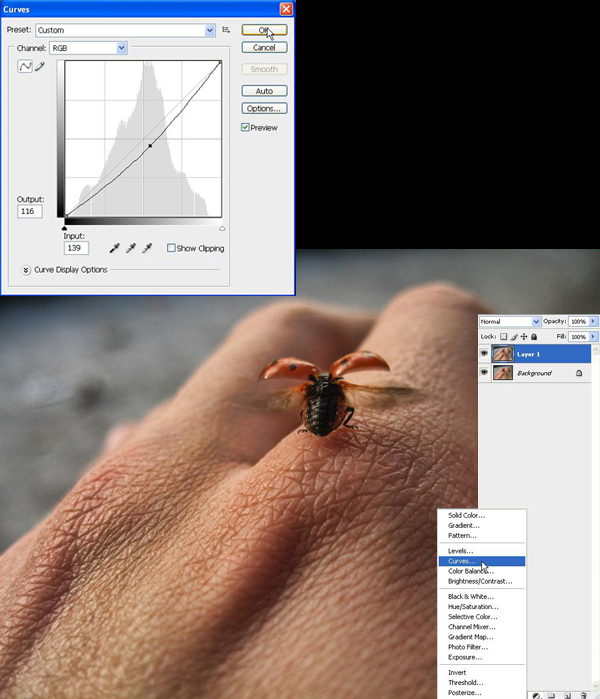The height and width of the screenshot is (699, 600).
Task: Click the white input slider triangle
Action: [x=222, y=228]
